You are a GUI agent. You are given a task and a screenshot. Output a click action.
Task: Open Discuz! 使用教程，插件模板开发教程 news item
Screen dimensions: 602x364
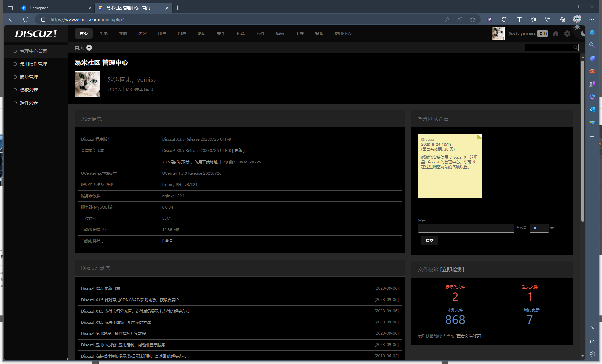tap(113, 334)
